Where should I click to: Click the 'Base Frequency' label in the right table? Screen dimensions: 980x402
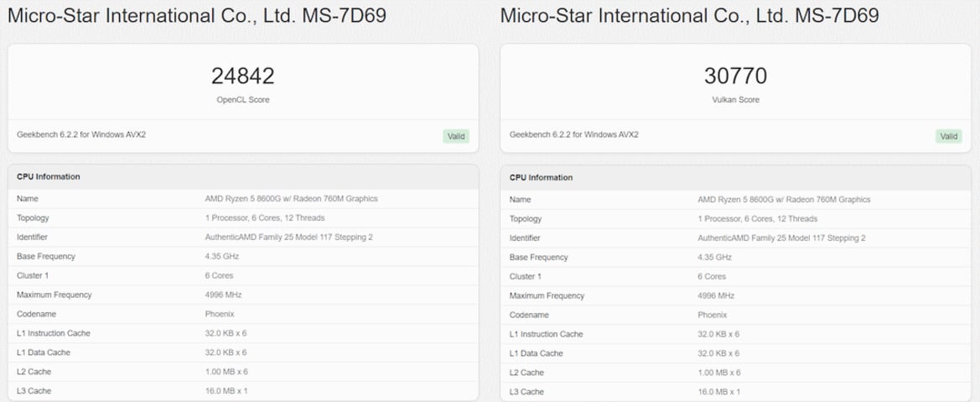539,257
